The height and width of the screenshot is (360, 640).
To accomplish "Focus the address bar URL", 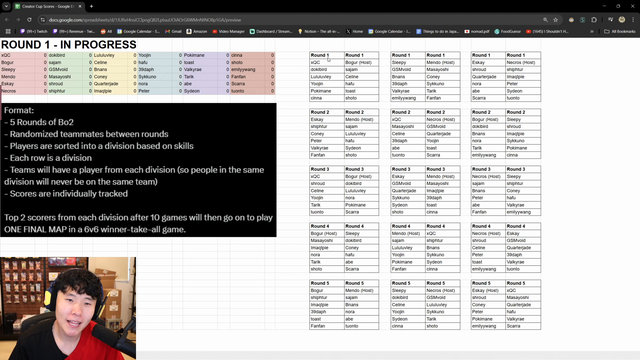I will tap(145, 20).
